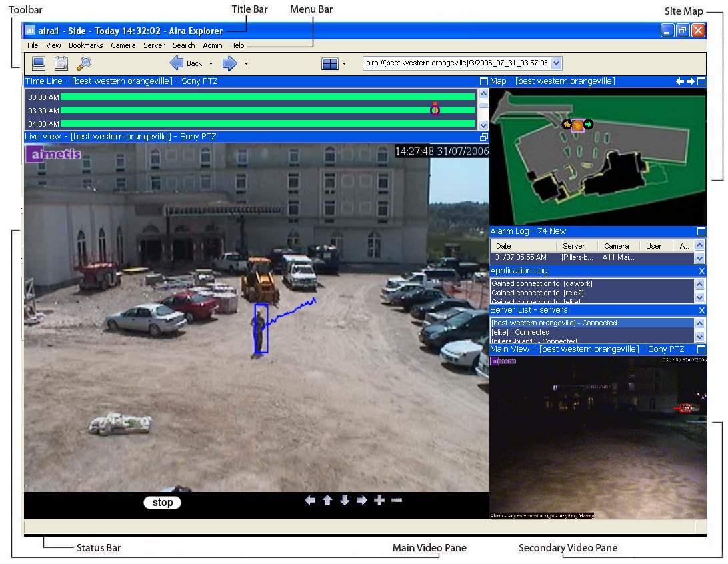Viewport: 728px width, 564px height.
Task: Expand the Back button history dropdown
Action: click(x=211, y=64)
